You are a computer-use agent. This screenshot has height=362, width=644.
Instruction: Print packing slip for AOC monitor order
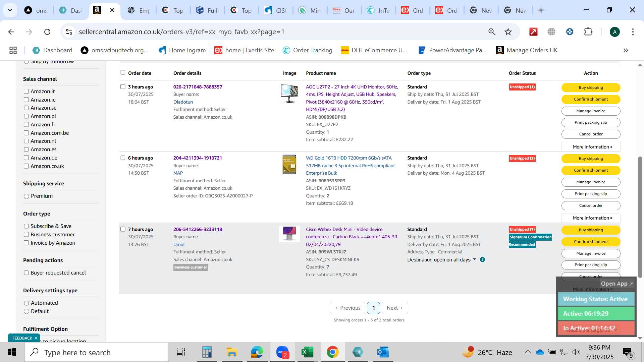click(591, 122)
